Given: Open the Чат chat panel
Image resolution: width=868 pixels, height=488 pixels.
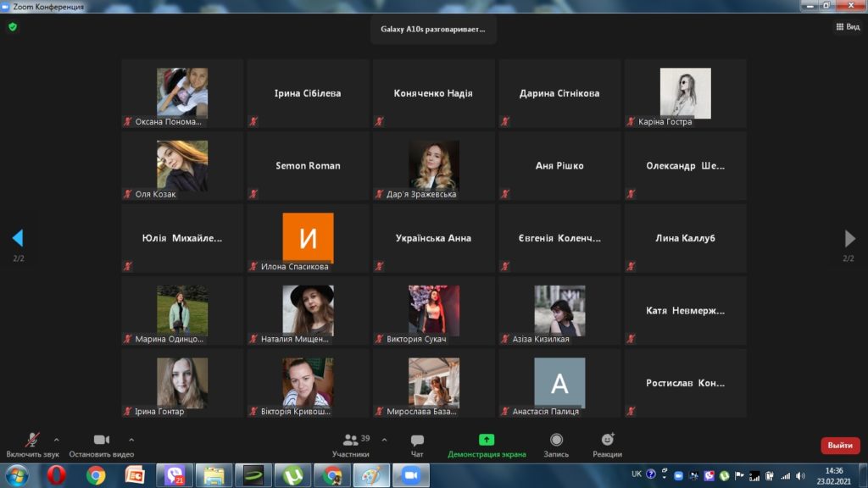Looking at the screenshot, I should 417,441.
